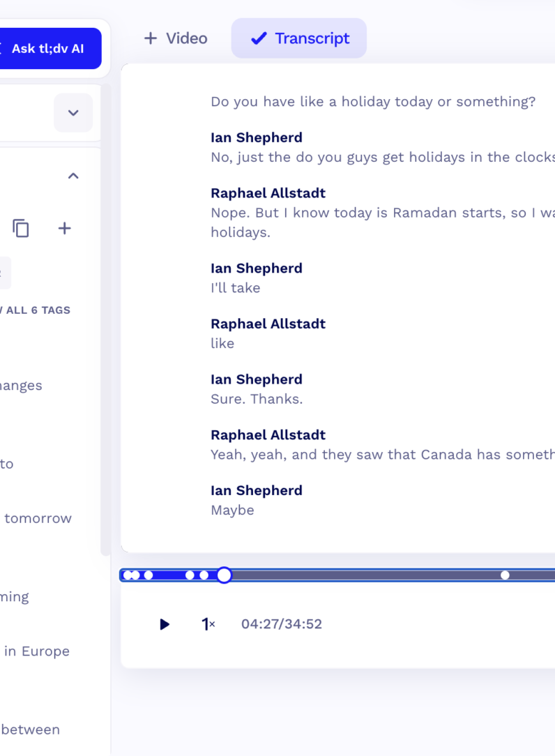Click the timeline marker just before the handle
The width and height of the screenshot is (555, 756).
tap(204, 575)
